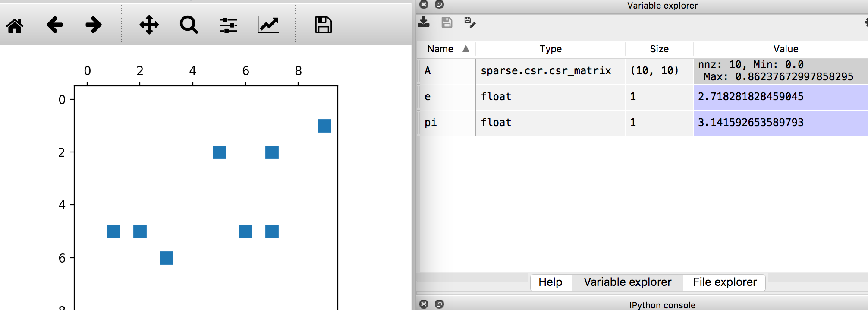The height and width of the screenshot is (310, 868).
Task: Switch to the Variable explorer tab
Action: pos(627,282)
